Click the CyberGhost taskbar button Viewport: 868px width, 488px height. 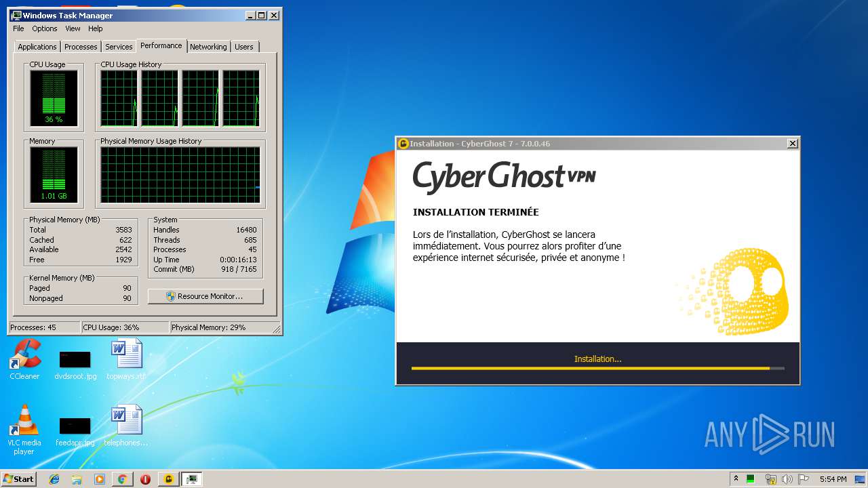coord(168,479)
